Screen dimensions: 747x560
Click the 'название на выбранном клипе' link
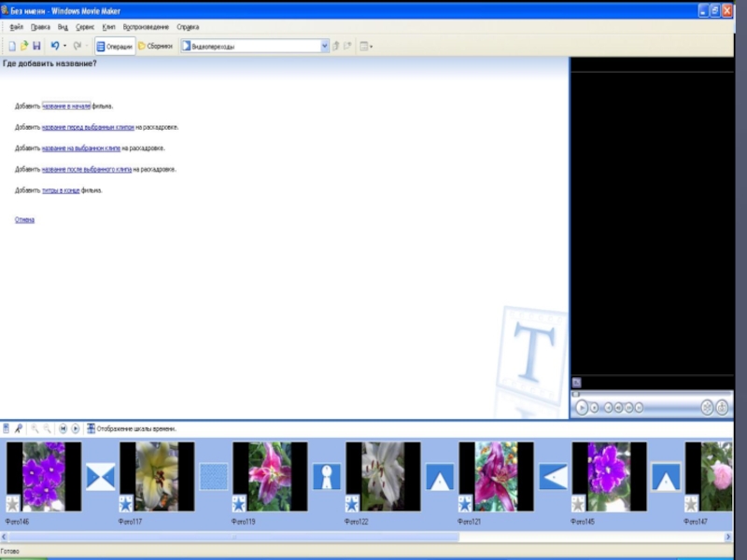click(81, 148)
